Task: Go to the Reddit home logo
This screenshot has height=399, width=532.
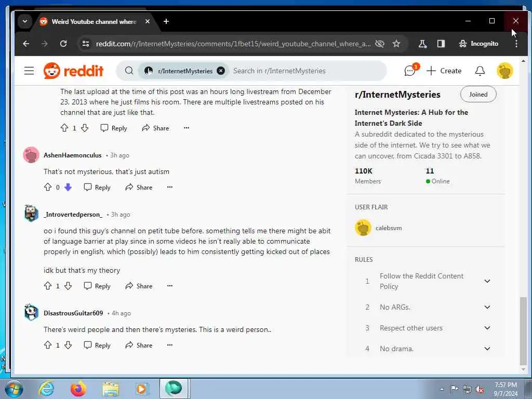Action: click(73, 71)
